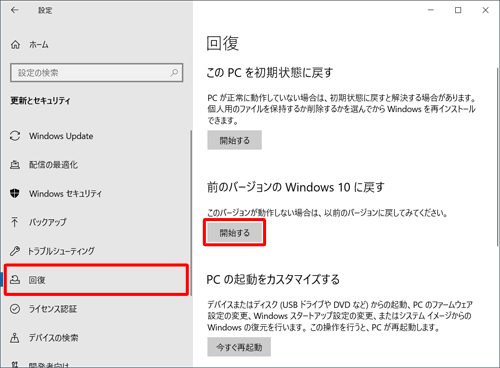Click the 今すぐ再起動 button
500x368 pixels.
tap(239, 347)
